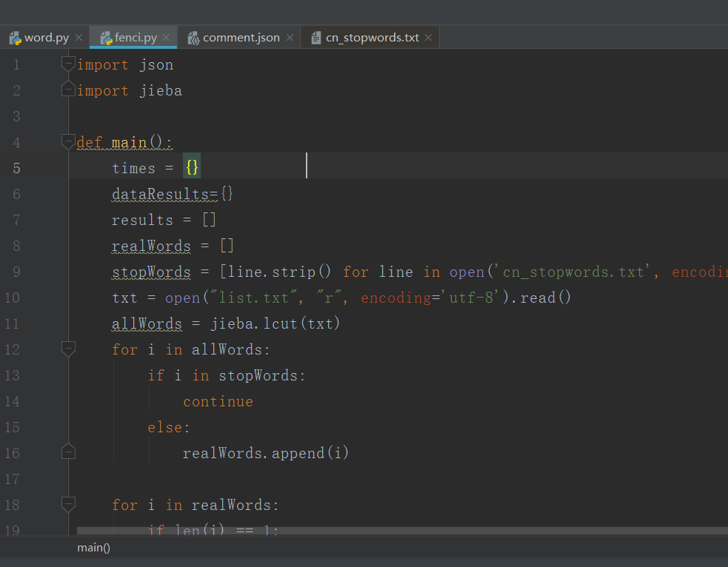Click line number 17 in the gutter
The image size is (728, 567).
[12, 479]
